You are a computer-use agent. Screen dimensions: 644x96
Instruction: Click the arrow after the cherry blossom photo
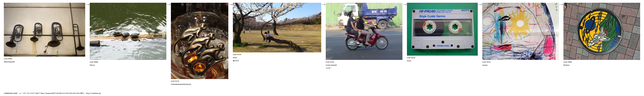(x=324, y=5)
